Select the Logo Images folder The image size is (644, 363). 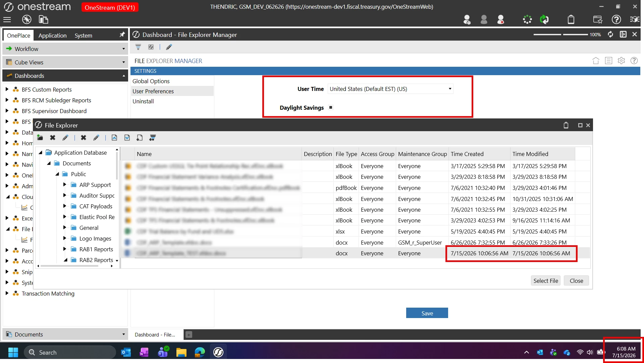coord(95,239)
